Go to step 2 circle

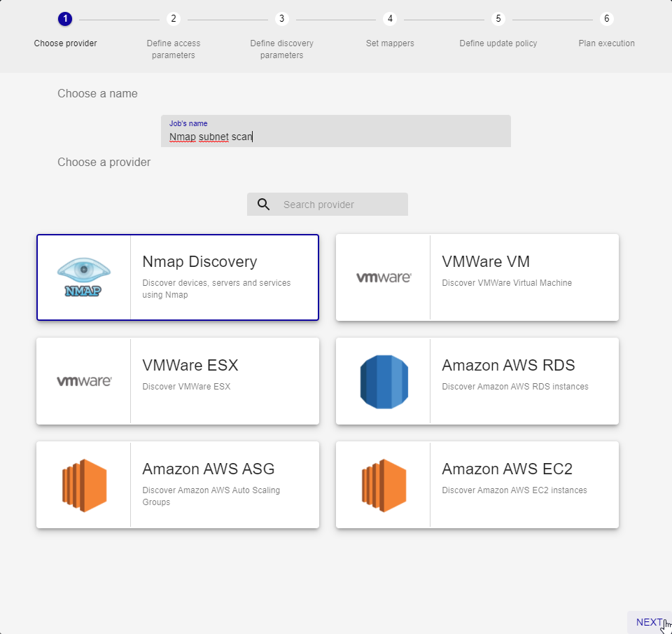(174, 19)
